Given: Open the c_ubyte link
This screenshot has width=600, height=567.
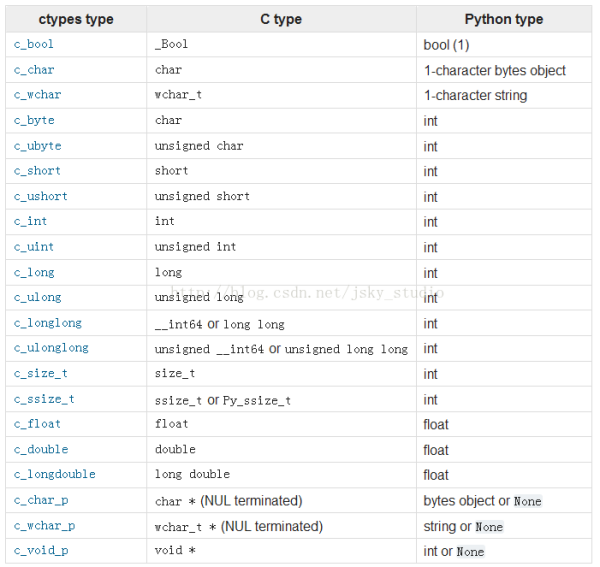Looking at the screenshot, I should pyautogui.click(x=37, y=146).
